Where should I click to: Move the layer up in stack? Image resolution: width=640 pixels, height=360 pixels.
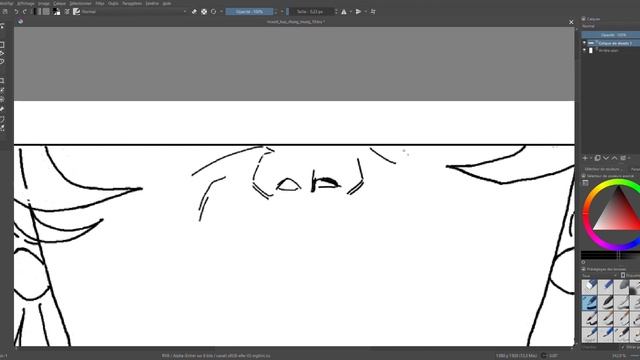click(x=614, y=158)
